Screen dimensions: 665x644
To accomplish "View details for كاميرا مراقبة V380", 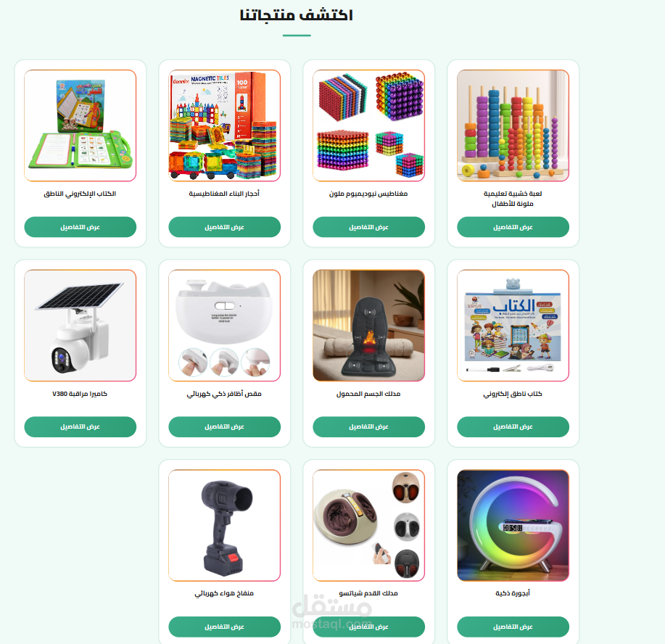I will point(80,426).
